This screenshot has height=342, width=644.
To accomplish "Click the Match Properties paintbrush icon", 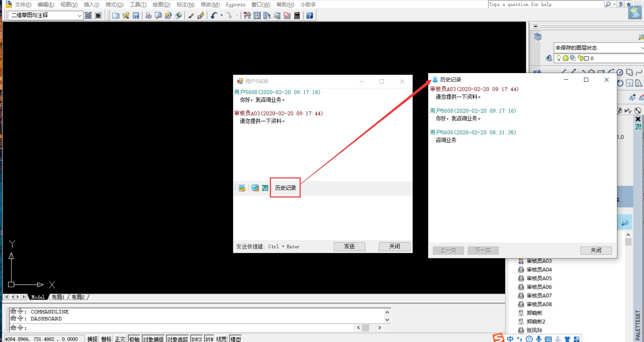I will click(191, 16).
